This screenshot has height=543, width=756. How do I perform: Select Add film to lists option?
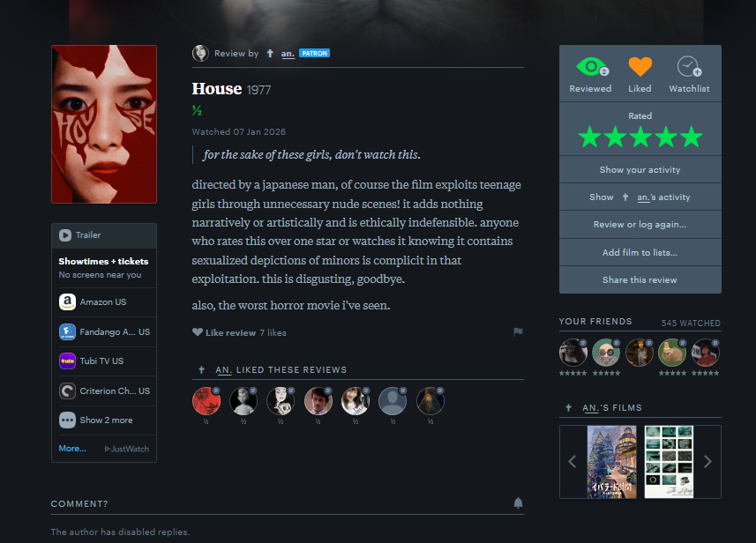tap(640, 252)
